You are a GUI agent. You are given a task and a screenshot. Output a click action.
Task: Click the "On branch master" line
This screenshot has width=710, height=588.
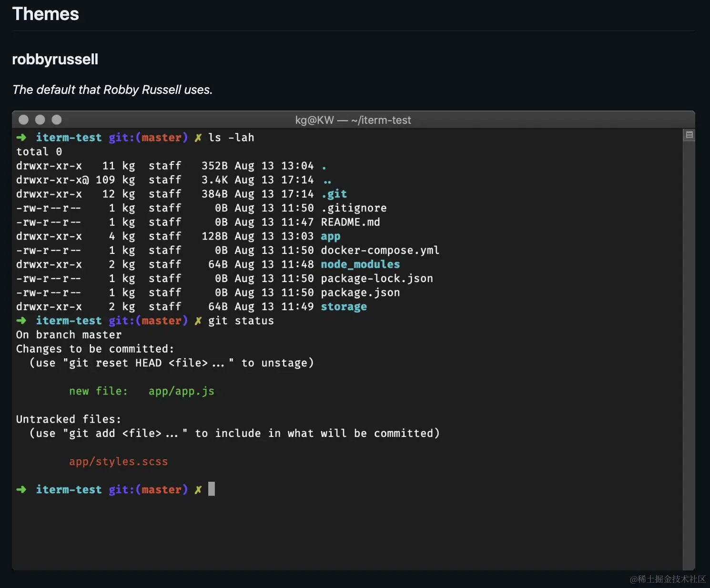click(x=69, y=335)
